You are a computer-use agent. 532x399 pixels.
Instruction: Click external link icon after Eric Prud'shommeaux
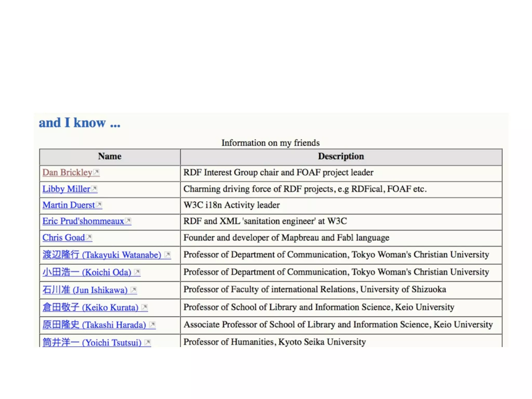(x=128, y=221)
